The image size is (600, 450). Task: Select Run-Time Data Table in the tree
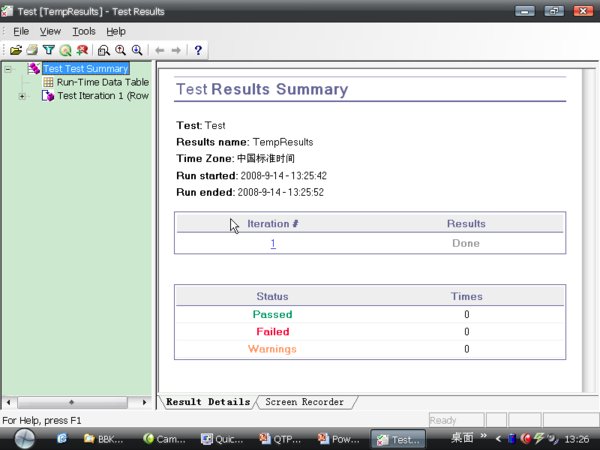(x=103, y=82)
